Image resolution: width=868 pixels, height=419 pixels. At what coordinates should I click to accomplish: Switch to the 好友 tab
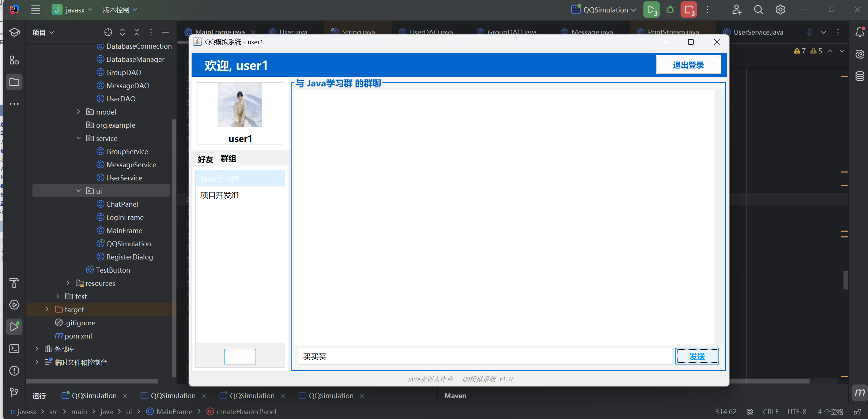[205, 159]
